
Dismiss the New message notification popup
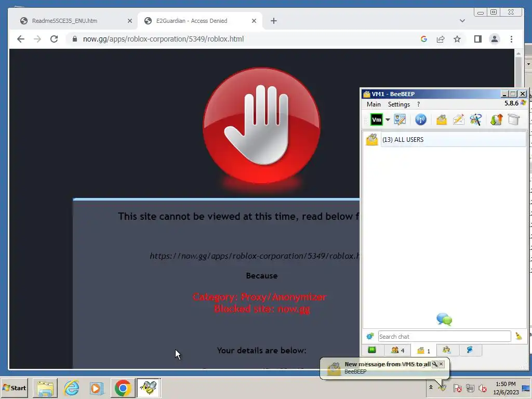[441, 364]
